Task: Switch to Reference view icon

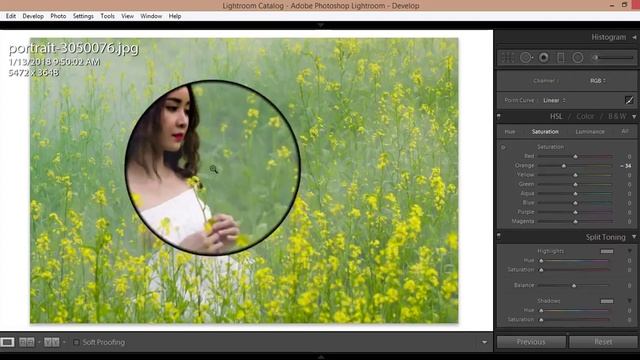Action: point(27,342)
